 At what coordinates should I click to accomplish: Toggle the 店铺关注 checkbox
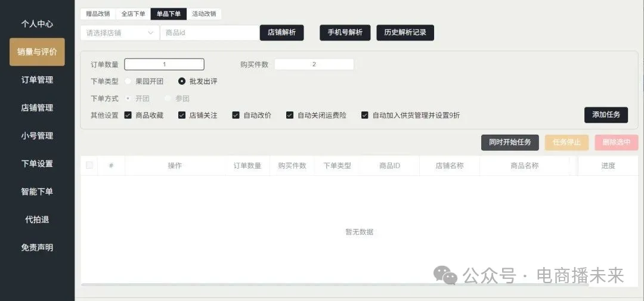pyautogui.click(x=182, y=115)
